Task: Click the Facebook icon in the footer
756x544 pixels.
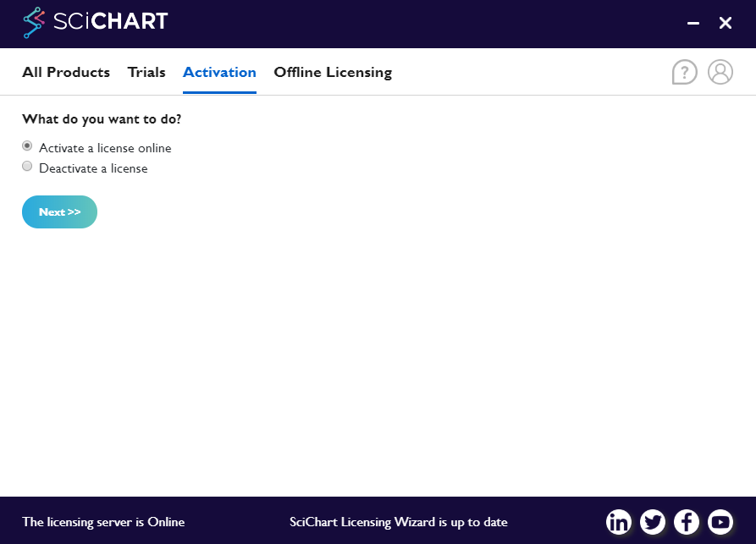Action: 687,522
